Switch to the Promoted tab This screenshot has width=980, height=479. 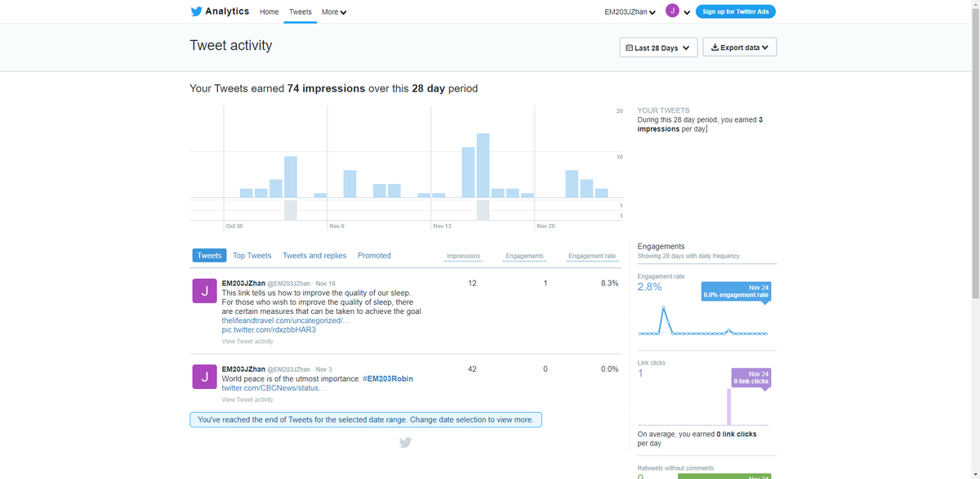tap(374, 256)
